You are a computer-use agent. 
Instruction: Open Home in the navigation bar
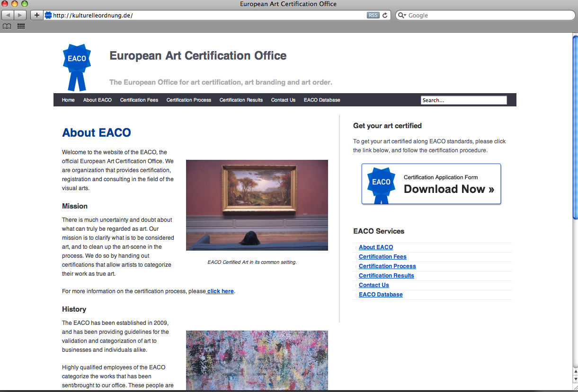tap(68, 100)
